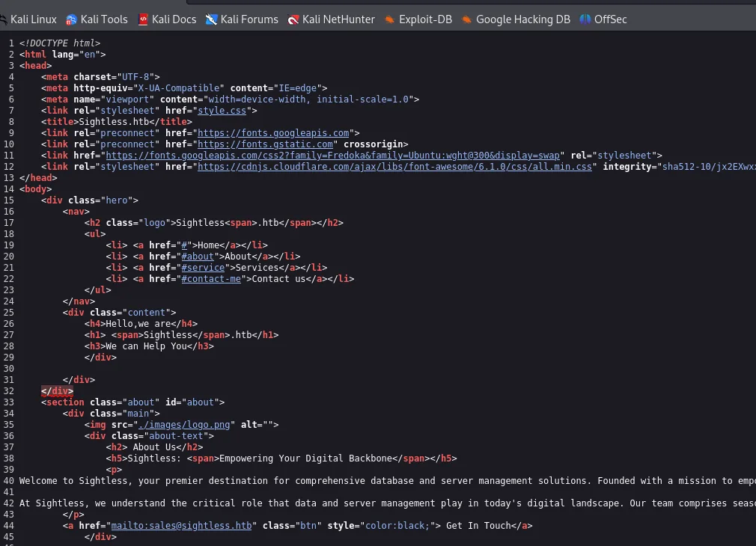
Task: Click the "main" class value on line 34
Action: pyautogui.click(x=138, y=414)
